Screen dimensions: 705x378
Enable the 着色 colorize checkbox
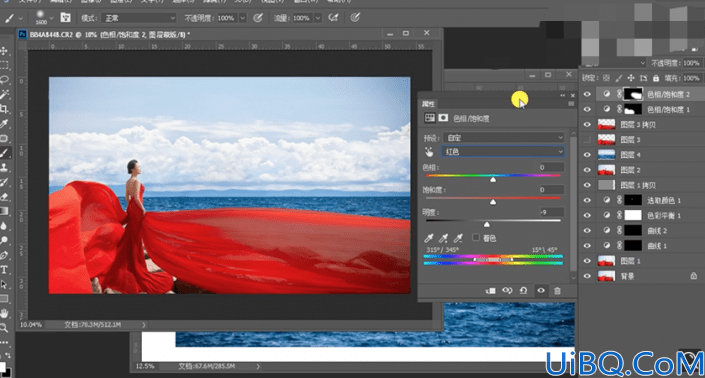(476, 237)
